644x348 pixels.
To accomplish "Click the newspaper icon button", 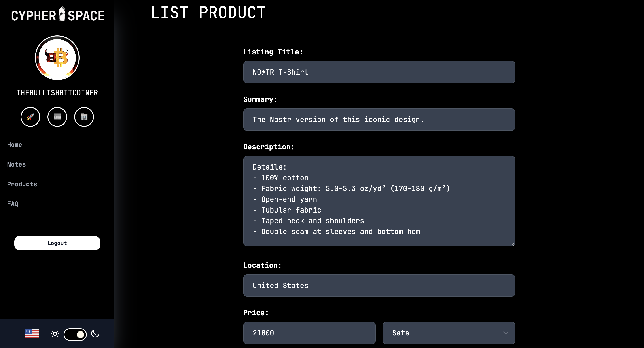I will pyautogui.click(x=57, y=117).
